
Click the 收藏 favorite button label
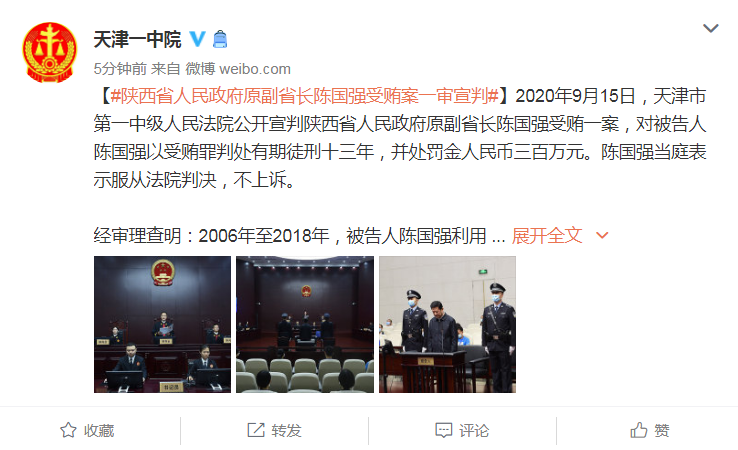click(x=99, y=430)
